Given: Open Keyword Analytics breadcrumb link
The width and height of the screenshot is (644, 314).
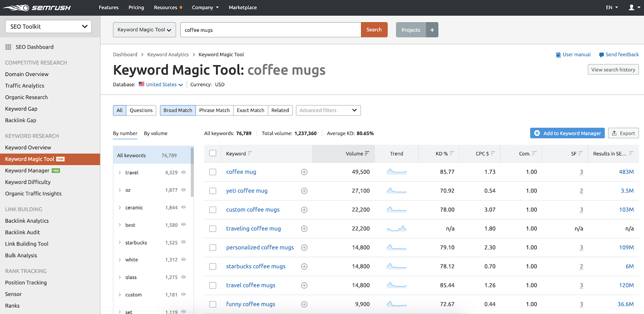Looking at the screenshot, I should 168,55.
